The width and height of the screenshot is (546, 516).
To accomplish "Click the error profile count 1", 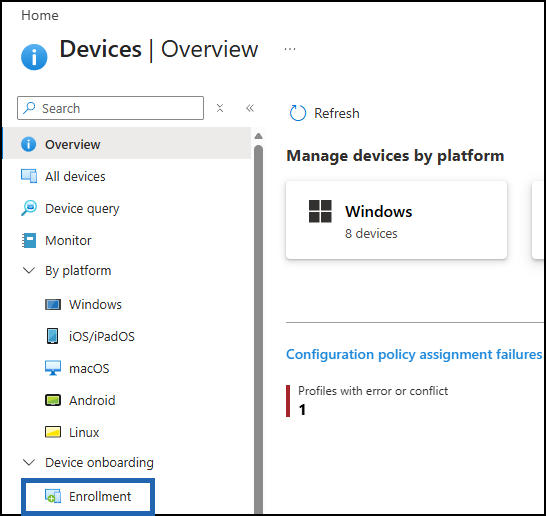I will point(302,410).
